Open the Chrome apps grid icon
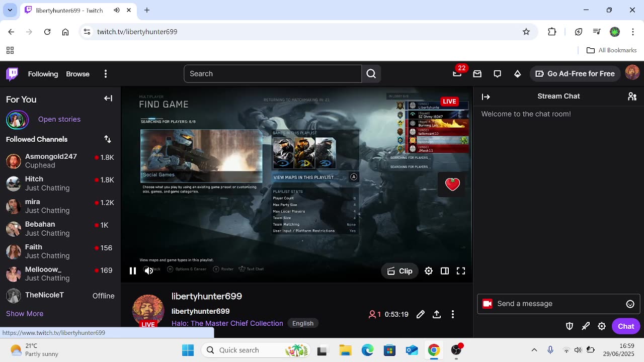Screen dimensions: 644x362 click(10, 50)
